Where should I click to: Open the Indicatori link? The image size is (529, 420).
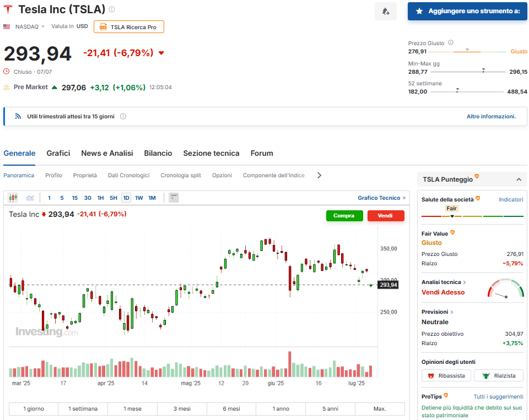[x=511, y=200]
